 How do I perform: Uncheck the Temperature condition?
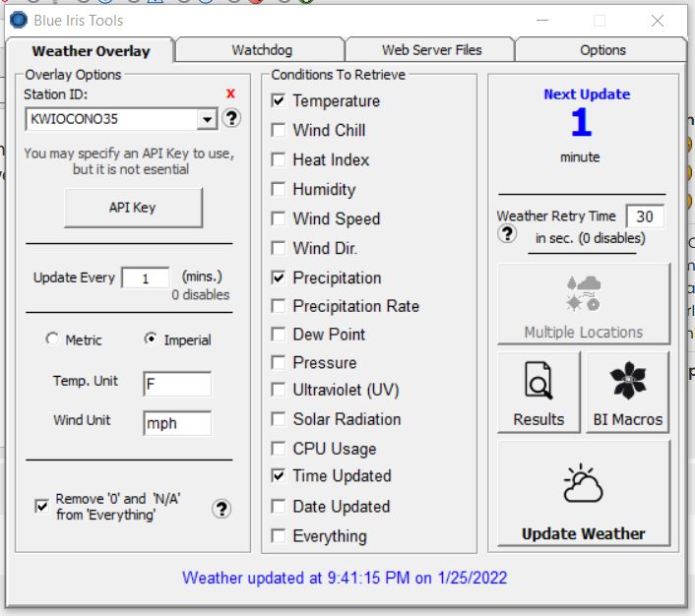tap(278, 100)
